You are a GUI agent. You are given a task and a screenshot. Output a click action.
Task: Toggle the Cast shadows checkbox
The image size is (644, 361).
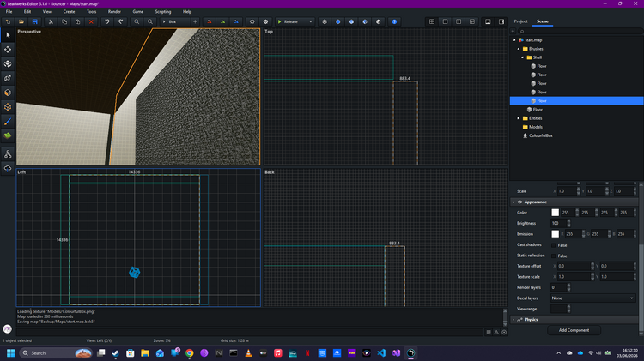click(554, 245)
